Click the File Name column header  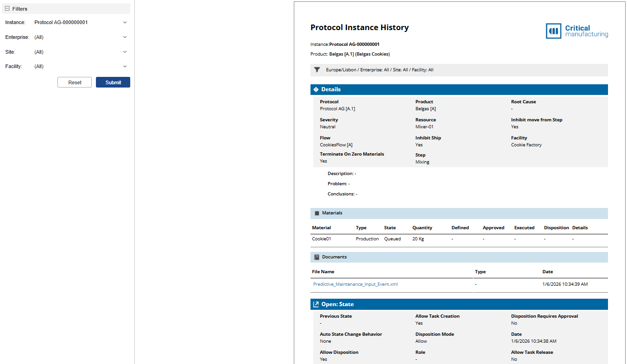click(x=323, y=272)
